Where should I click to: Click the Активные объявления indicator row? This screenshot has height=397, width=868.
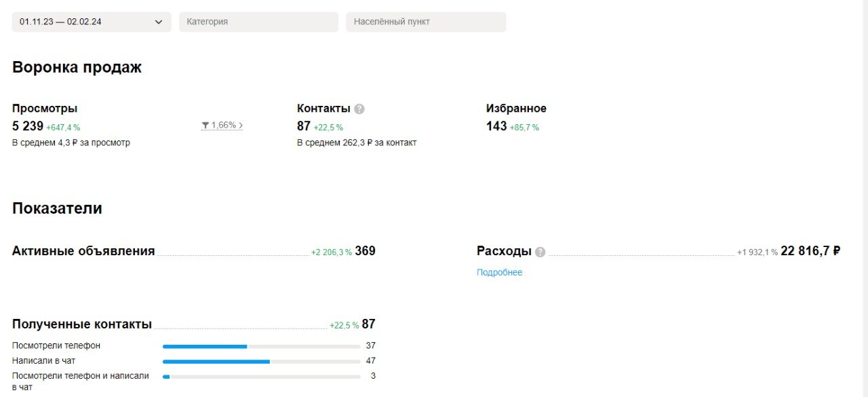(194, 251)
